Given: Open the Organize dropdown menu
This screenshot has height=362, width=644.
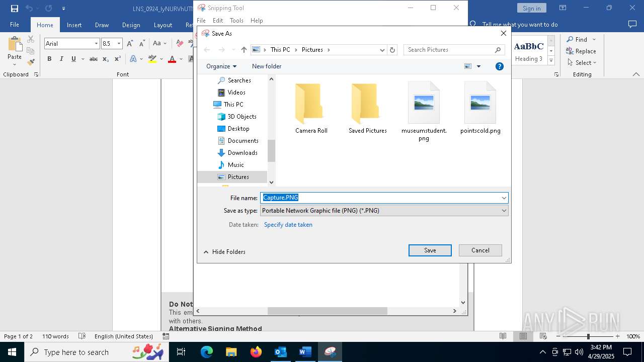Looking at the screenshot, I should pos(221,66).
